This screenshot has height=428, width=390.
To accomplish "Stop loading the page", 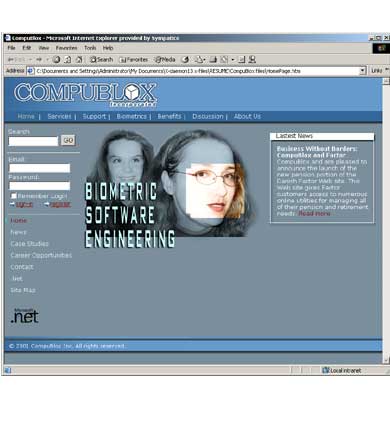I will 57,60.
